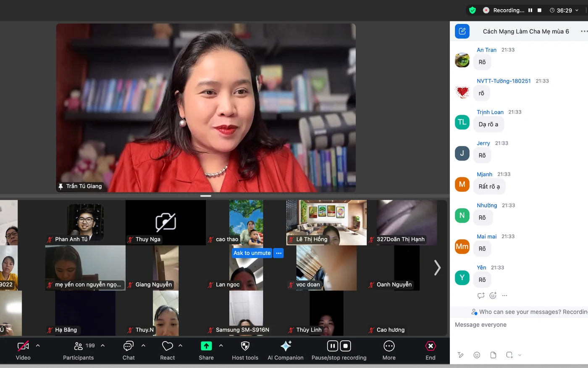This screenshot has height=368, width=588.
Task: Select the Thuy Nga camera-off tile
Action: (x=165, y=222)
